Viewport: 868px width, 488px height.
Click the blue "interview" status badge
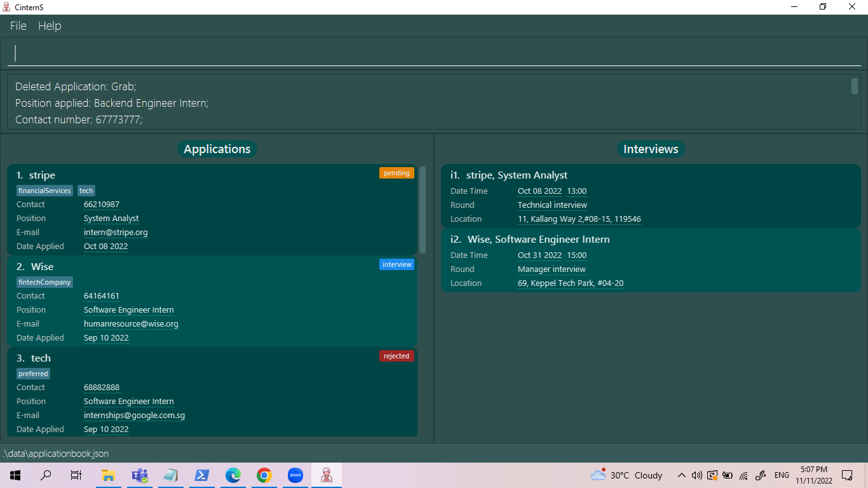tap(397, 264)
